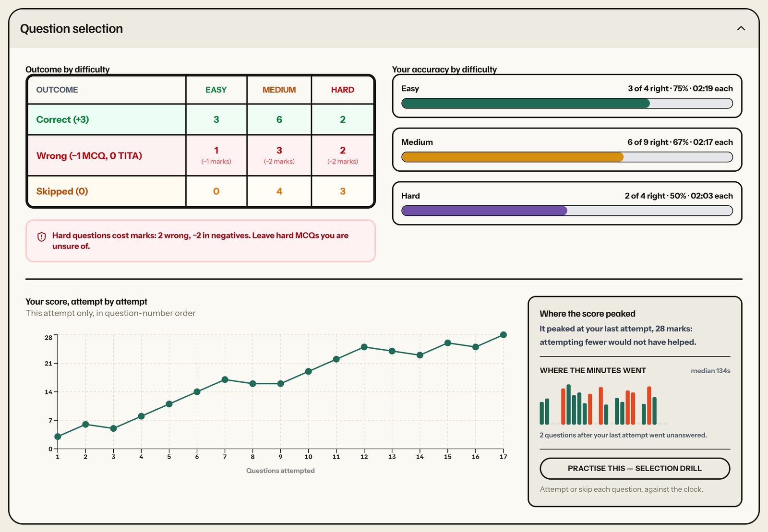This screenshot has width=768, height=532.
Task: Click the data point at attempt 7
Action: pyautogui.click(x=225, y=379)
